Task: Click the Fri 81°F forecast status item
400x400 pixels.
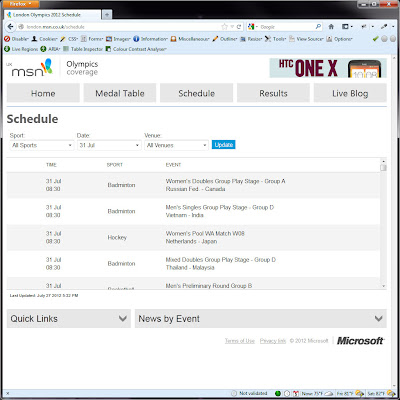Action: pos(350,393)
